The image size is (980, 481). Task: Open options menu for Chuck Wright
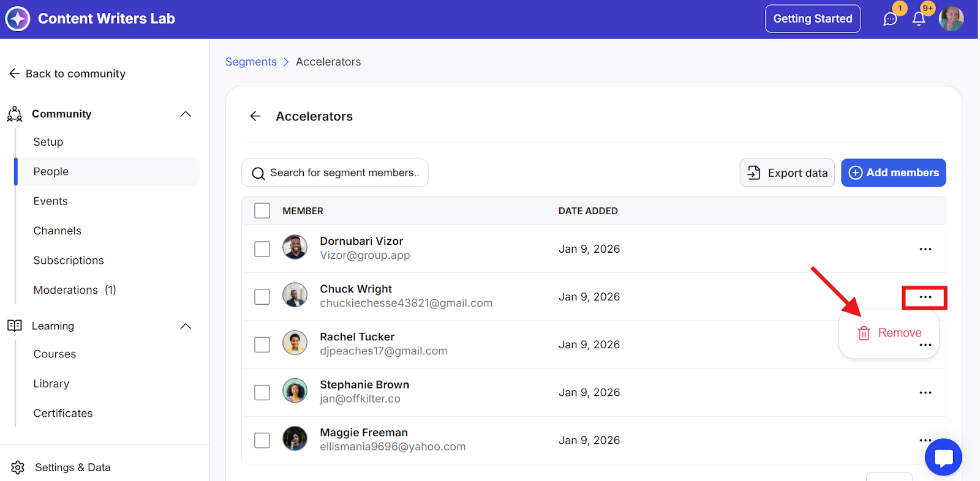(925, 297)
